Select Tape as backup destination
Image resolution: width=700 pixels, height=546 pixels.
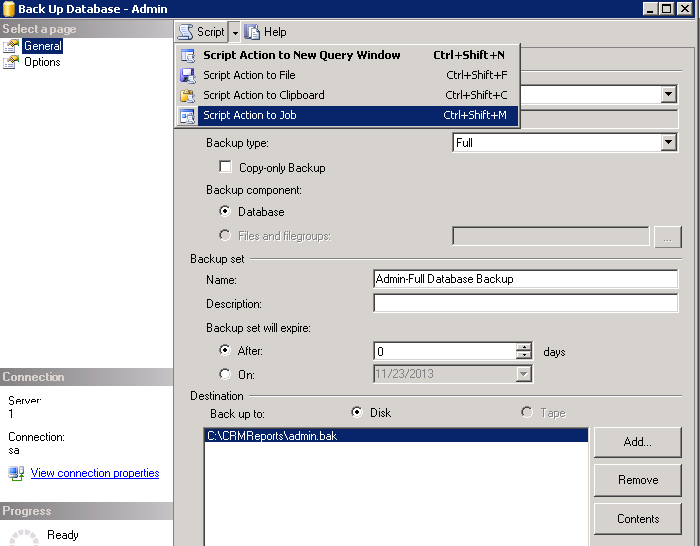pos(527,412)
